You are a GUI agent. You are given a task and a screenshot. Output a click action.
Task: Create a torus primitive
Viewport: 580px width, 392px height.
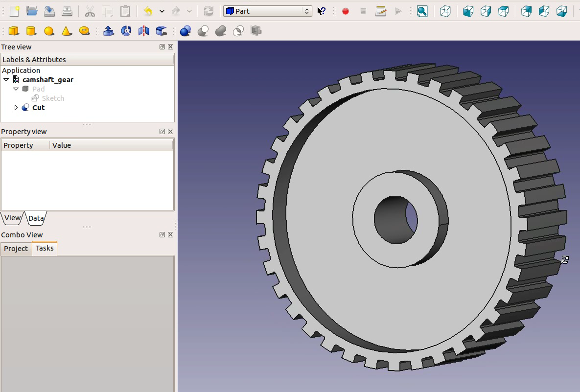coord(84,30)
